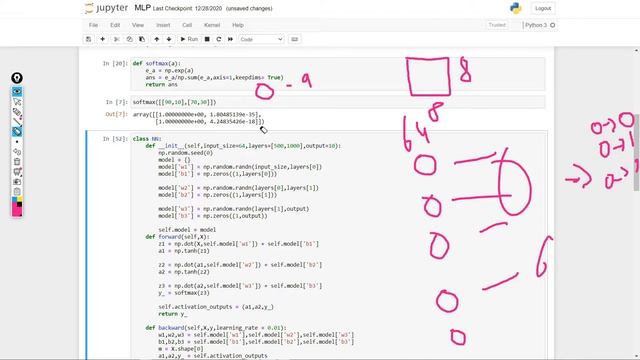Click into the class NN code cell
Screen dimensions: 640x360
[x=338, y=247]
